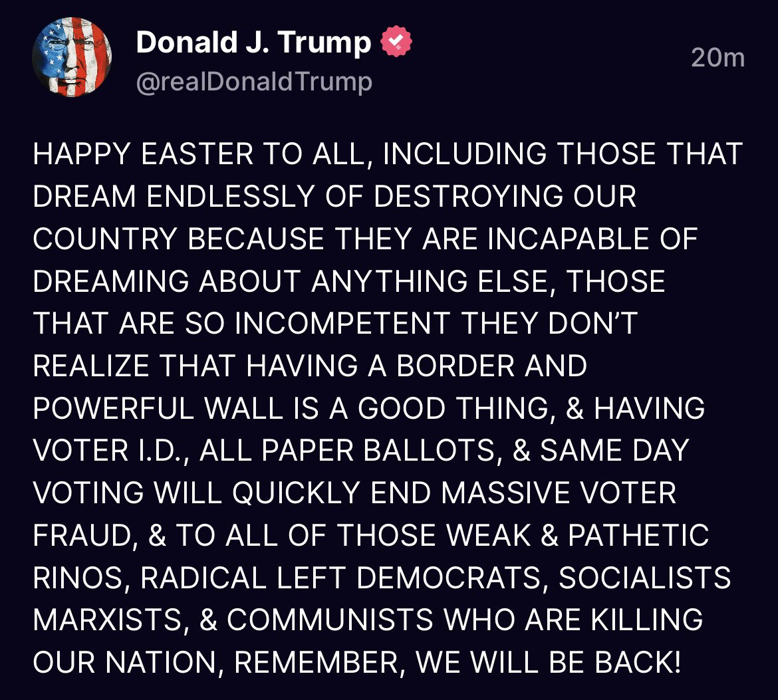The width and height of the screenshot is (778, 700).
Task: Select the word RINOS in the post
Action: tap(77, 578)
